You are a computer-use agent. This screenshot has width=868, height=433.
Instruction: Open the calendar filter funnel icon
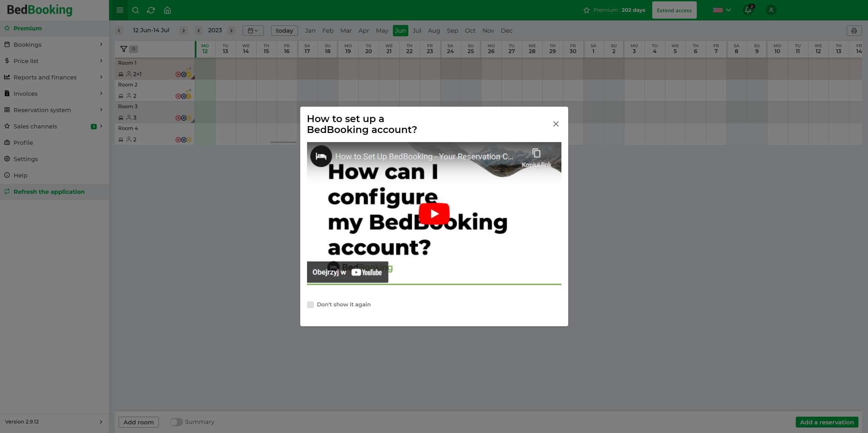124,49
